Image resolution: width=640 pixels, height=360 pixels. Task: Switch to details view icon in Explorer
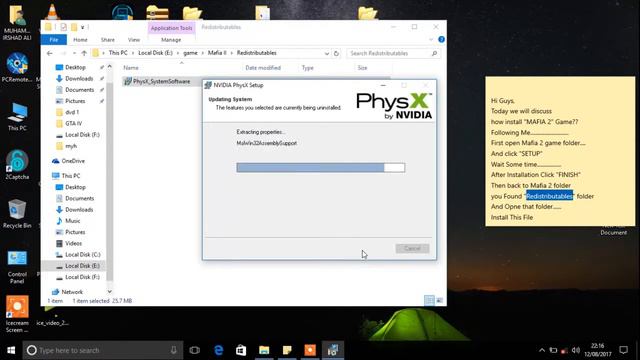[429, 300]
